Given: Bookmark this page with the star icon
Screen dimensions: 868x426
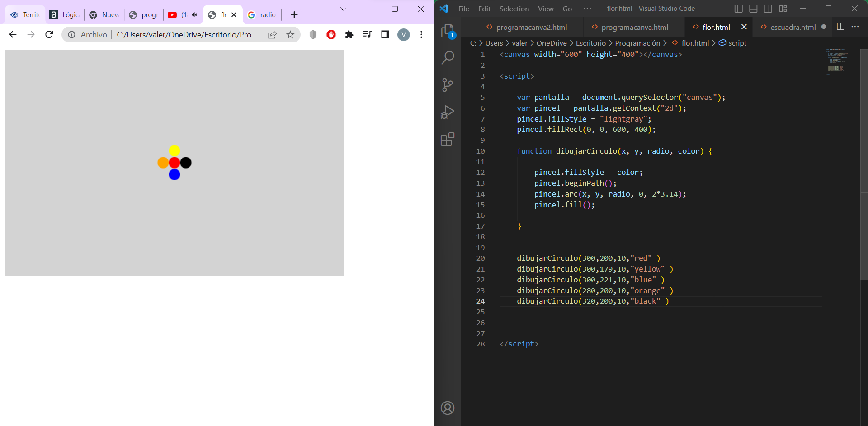Looking at the screenshot, I should 290,34.
